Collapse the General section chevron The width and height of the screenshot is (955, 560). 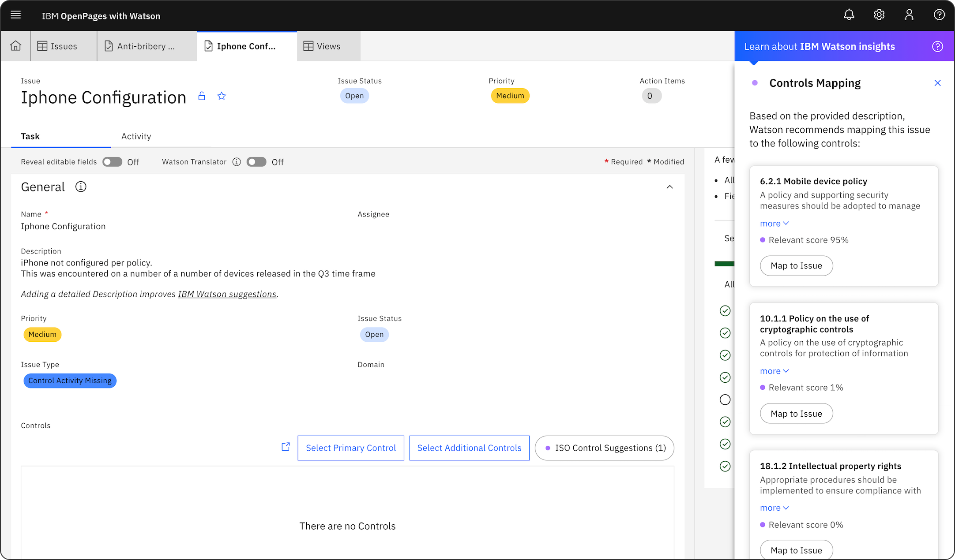[669, 187]
